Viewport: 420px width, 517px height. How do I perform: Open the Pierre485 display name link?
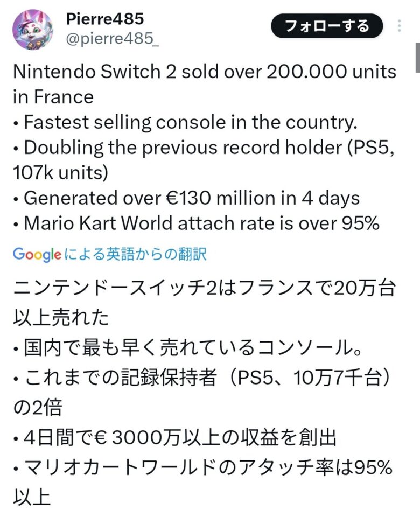tap(104, 19)
